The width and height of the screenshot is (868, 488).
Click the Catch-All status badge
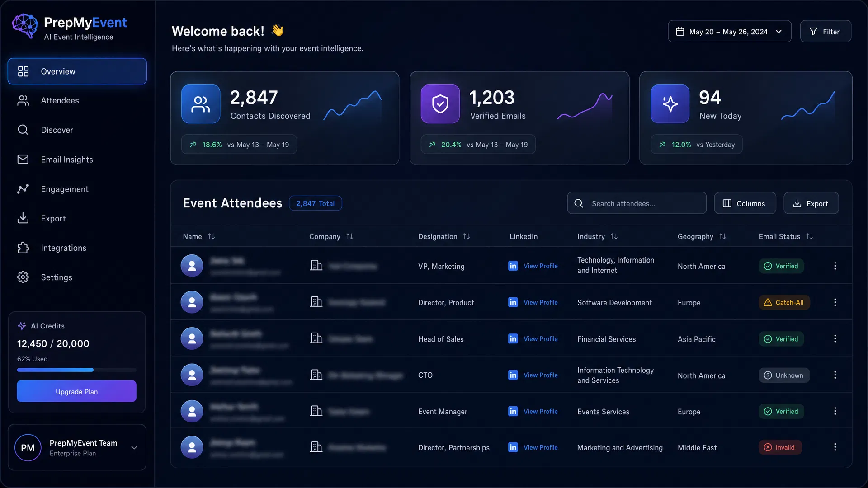coord(784,302)
